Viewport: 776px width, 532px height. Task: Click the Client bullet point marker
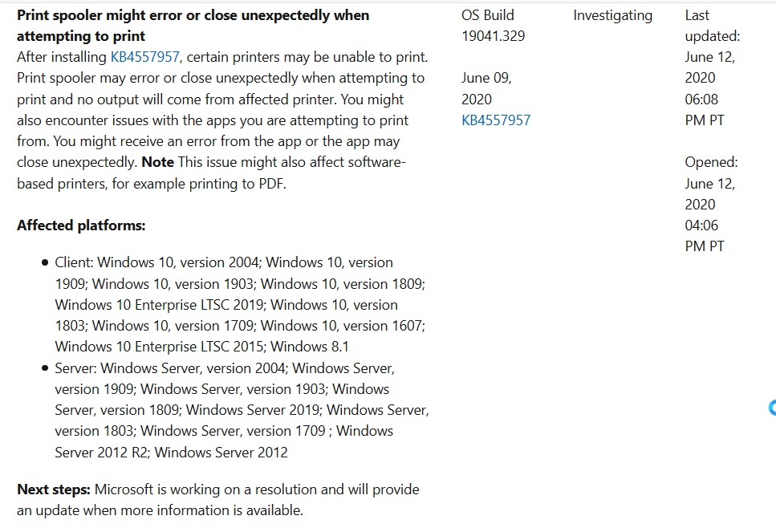[45, 263]
